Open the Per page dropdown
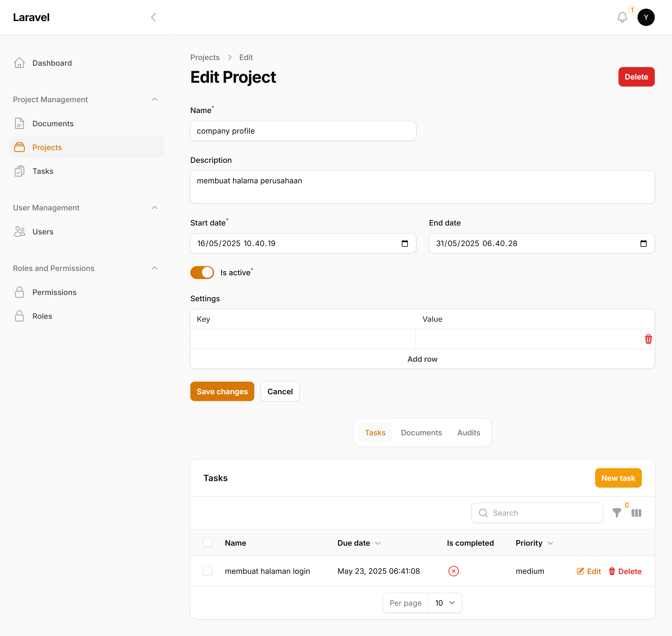 445,603
